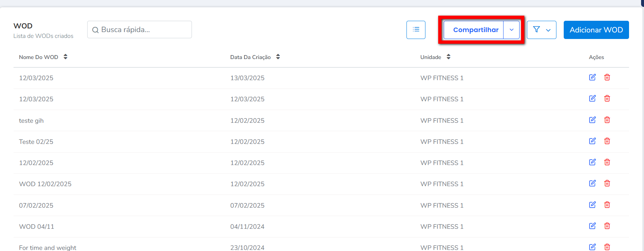Edit the 07/02/2025 WOD row
Viewport: 644px width, 251px height.
coord(592,205)
